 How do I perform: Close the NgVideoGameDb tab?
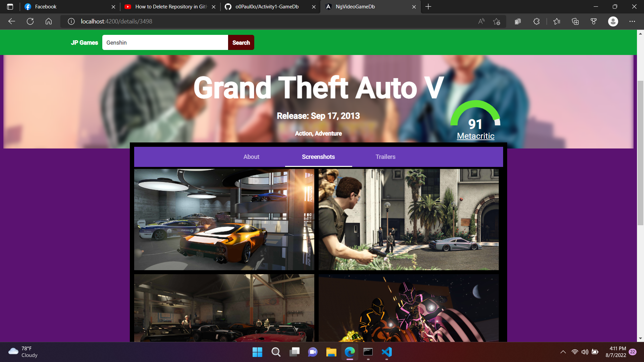point(414,7)
